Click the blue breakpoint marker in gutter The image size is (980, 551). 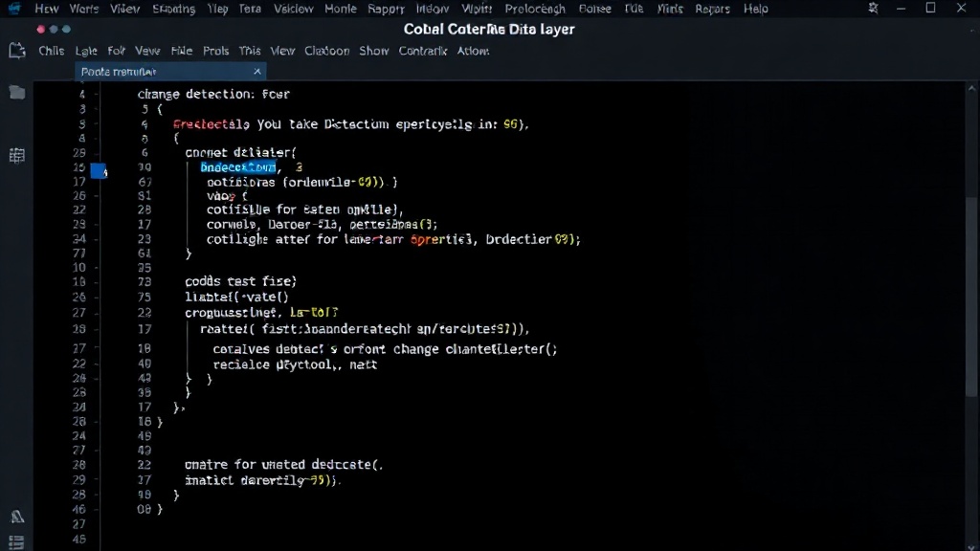(x=99, y=170)
